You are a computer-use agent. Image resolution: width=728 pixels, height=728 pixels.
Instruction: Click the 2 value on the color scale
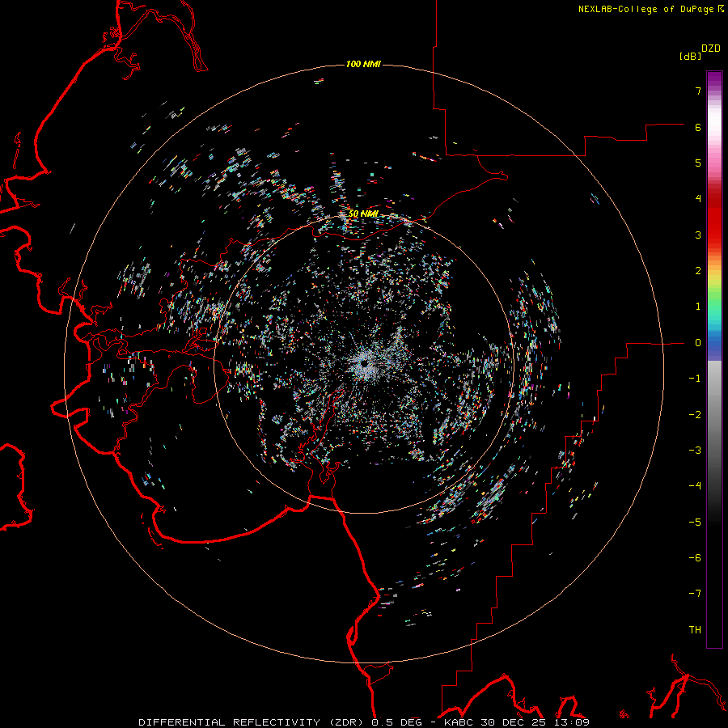tap(698, 271)
